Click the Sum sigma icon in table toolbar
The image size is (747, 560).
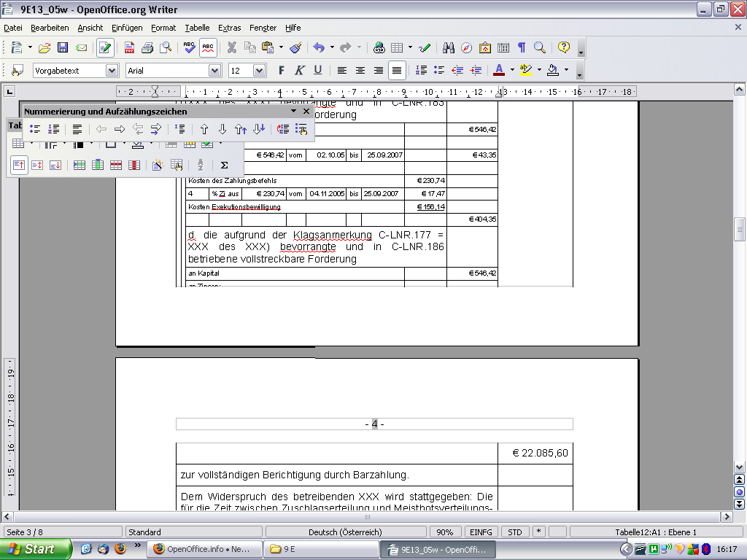(224, 166)
